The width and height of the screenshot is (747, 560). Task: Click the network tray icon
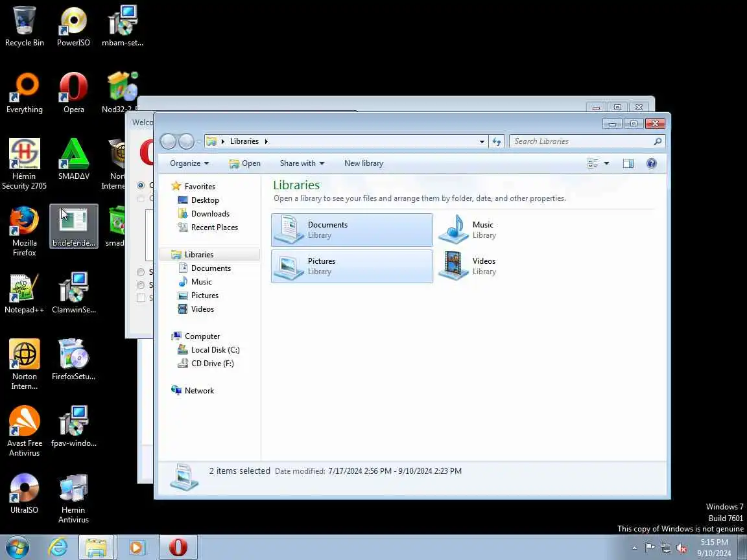pos(665,548)
